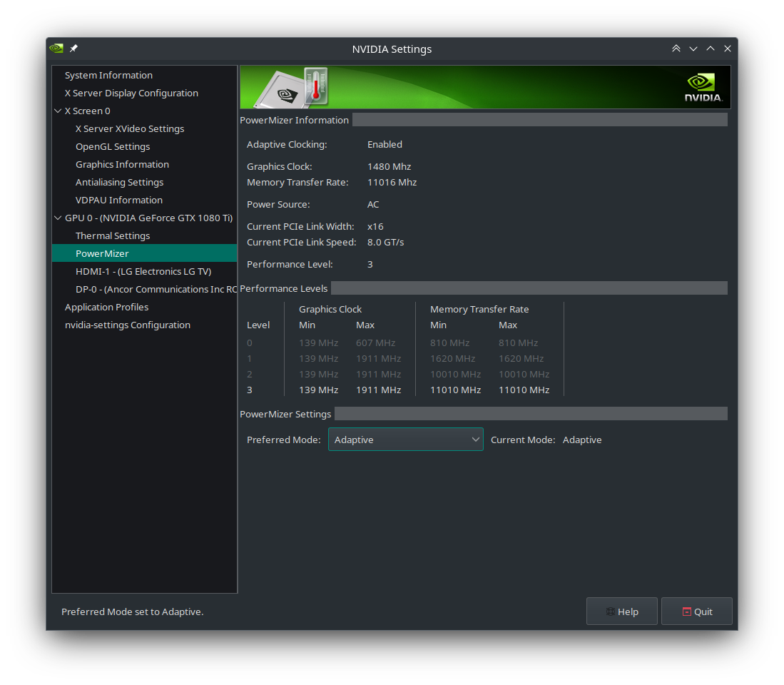Click level 3 memory min 11010 MHz
Viewport: 784px width, 685px height.
[x=456, y=390]
